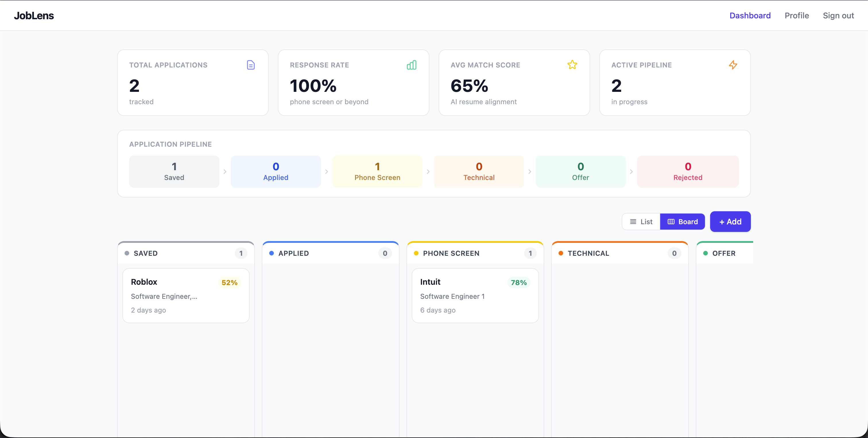868x438 pixels.
Task: Click the PHONE SCREEN column count badge
Action: coord(530,253)
